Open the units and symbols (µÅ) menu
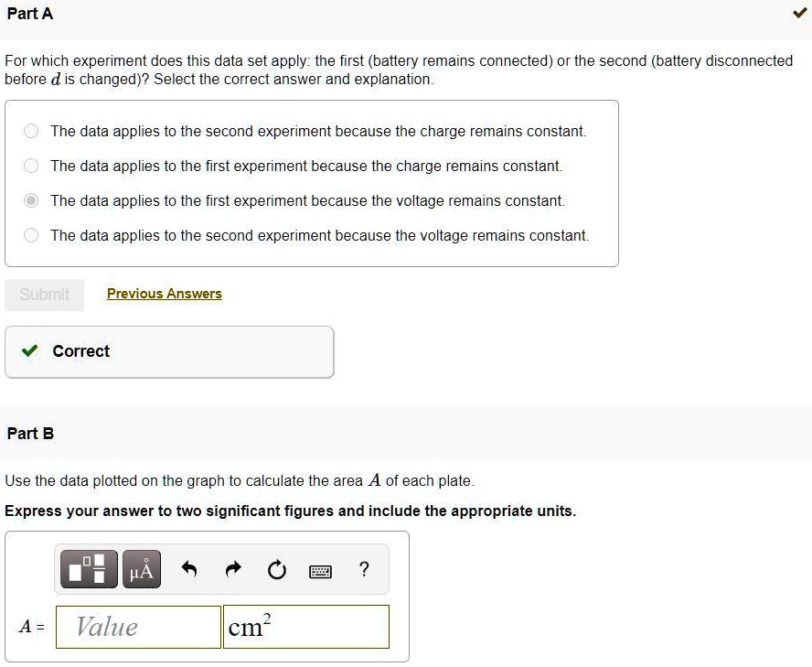 coord(142,569)
